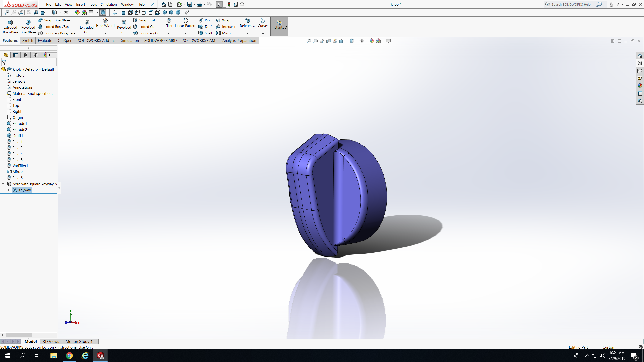The image size is (644, 362).
Task: Open the ConfigurationManager tab icon
Action: pyautogui.click(x=26, y=55)
